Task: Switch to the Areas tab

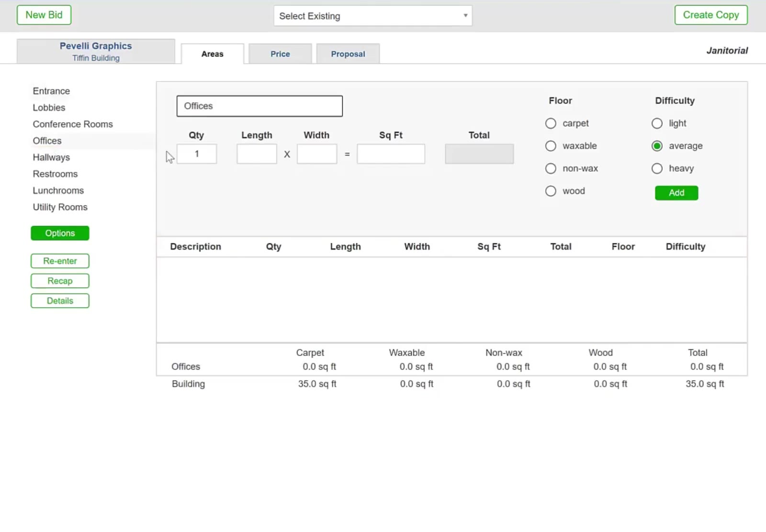Action: point(213,54)
